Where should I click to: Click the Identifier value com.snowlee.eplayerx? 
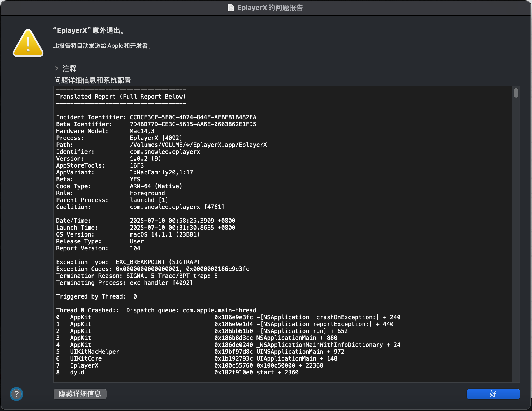click(x=165, y=152)
